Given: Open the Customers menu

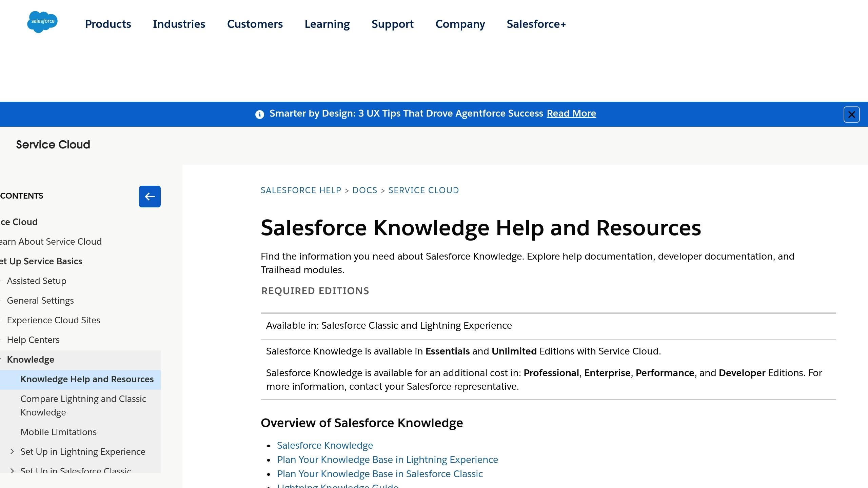Looking at the screenshot, I should (255, 24).
